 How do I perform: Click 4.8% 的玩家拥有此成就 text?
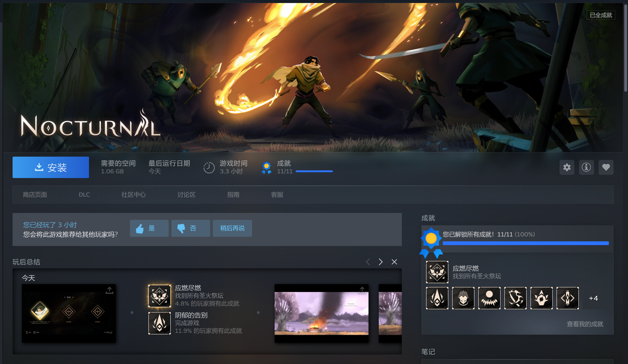click(207, 303)
